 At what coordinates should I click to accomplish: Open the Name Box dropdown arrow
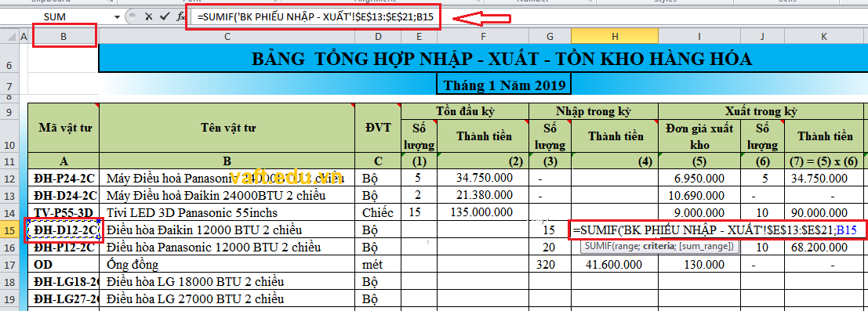coord(117,17)
